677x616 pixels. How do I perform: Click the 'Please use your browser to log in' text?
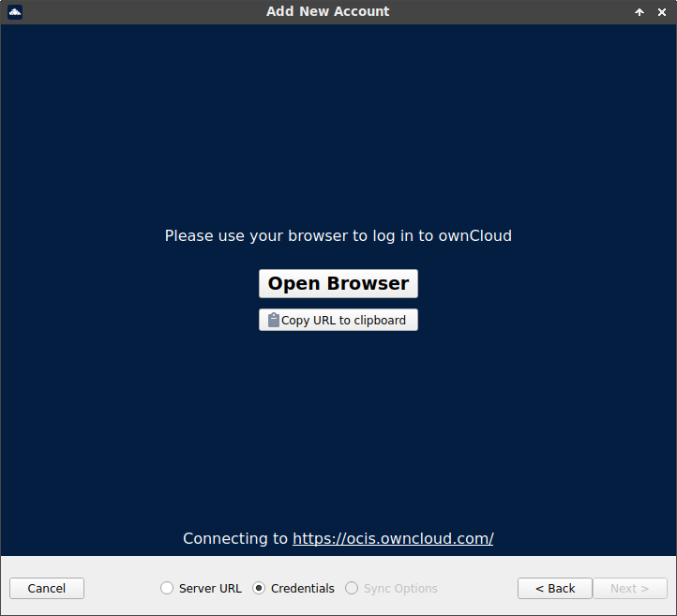point(338,236)
